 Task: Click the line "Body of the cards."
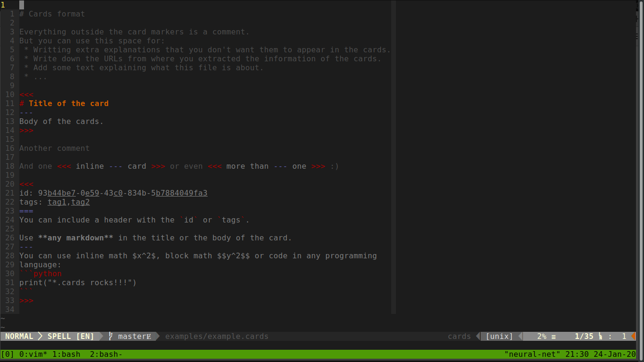(61, 121)
